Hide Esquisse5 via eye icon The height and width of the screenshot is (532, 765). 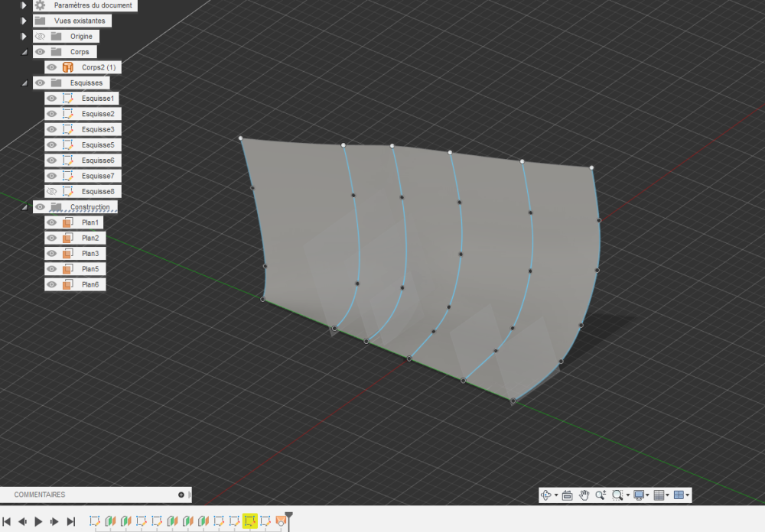[52, 144]
